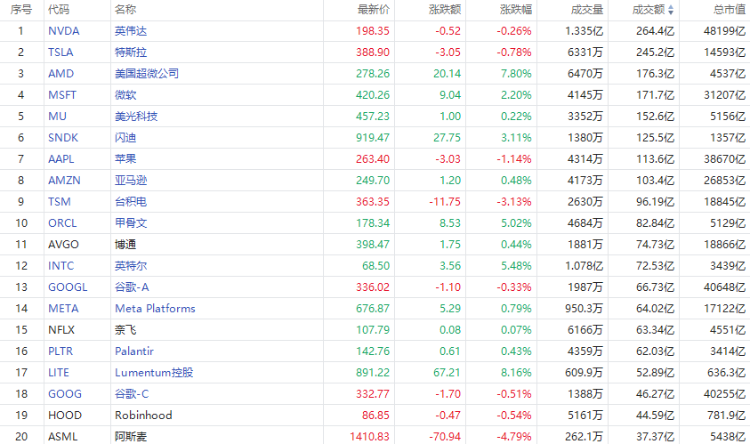Viewport: 750px width, 444px height.
Task: Click AMD change percent 7.80%
Action: (516, 74)
